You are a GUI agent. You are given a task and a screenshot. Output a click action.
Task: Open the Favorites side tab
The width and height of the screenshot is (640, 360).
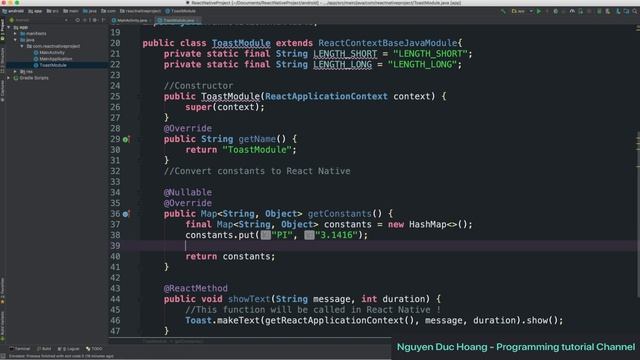tap(2, 290)
